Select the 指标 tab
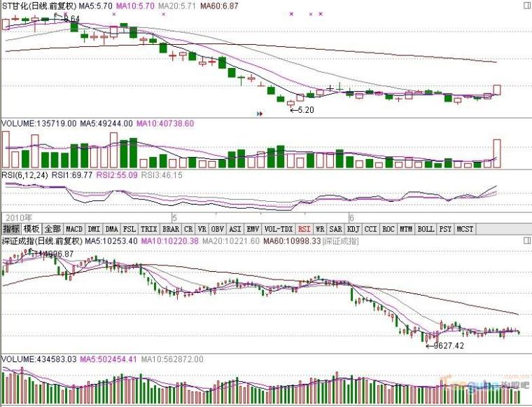 coord(11,229)
